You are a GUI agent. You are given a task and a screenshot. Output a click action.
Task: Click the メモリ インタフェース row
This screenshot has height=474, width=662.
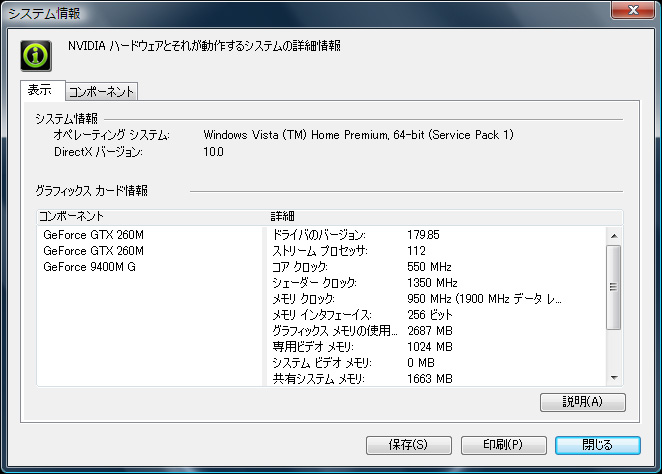(x=437, y=315)
